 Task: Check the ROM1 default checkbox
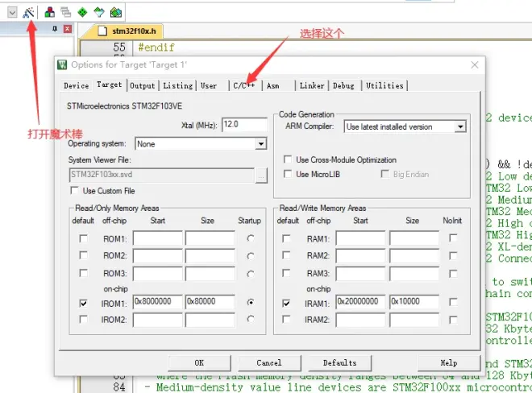coord(83,238)
